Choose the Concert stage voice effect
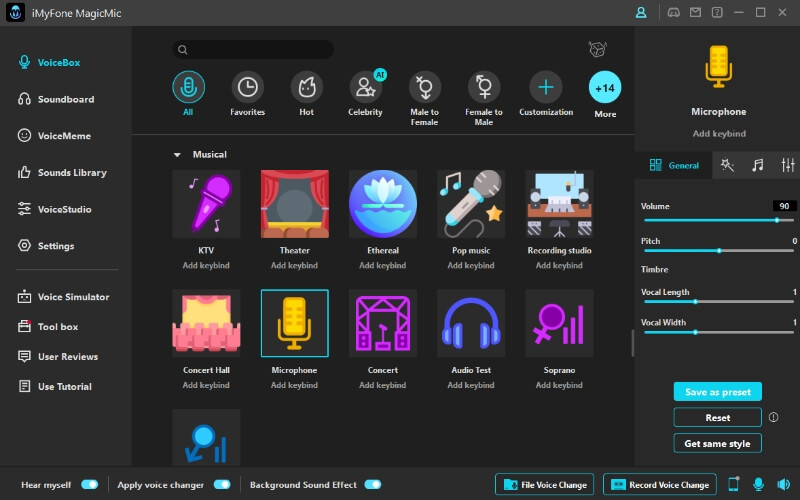The height and width of the screenshot is (500, 800). coord(383,323)
